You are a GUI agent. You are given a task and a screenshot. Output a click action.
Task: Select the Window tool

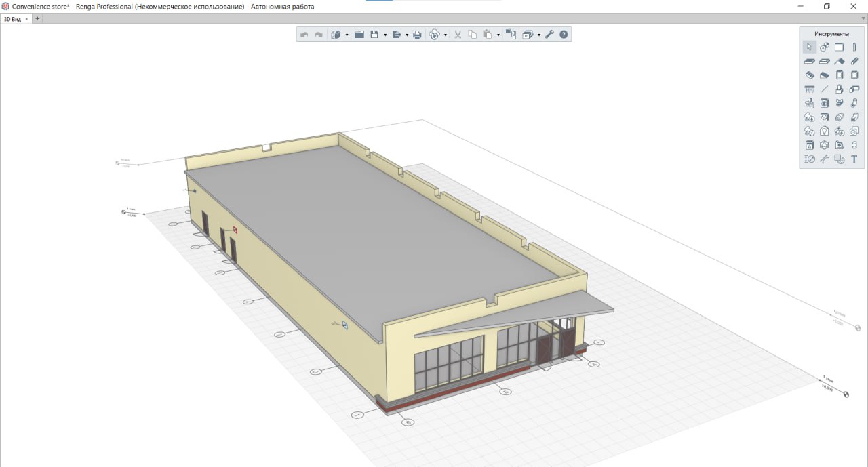854,75
